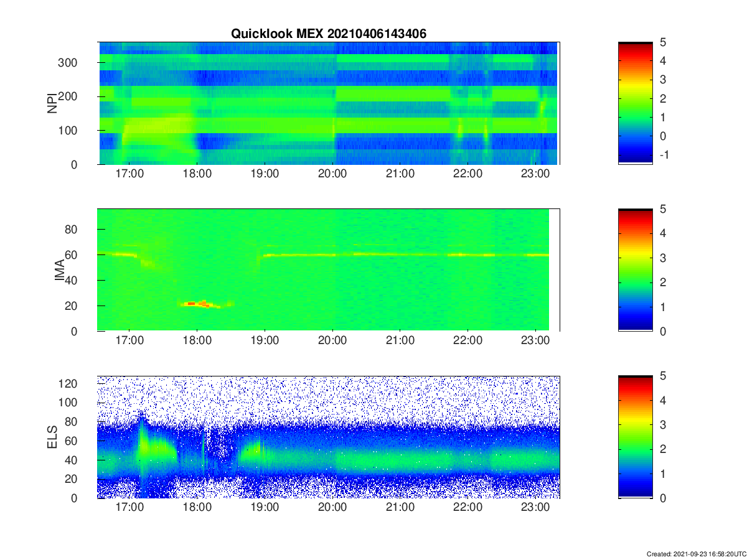Screen dimensions: 747x560
Task: Click the '0' label on the IMA color bar
Action: 664,331
